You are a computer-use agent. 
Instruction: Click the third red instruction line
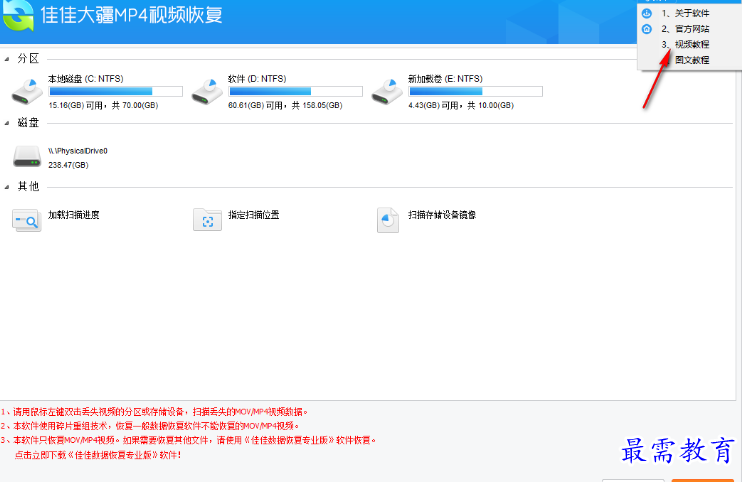coord(189,440)
